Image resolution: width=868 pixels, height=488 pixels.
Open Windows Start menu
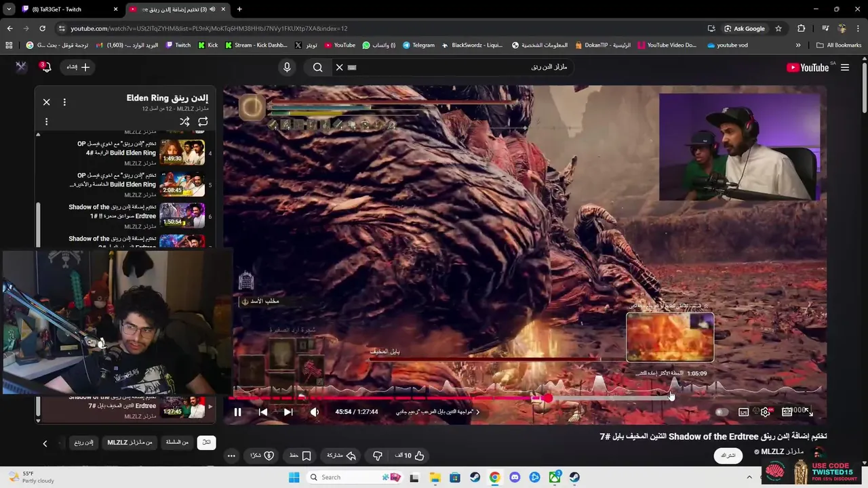point(294,477)
